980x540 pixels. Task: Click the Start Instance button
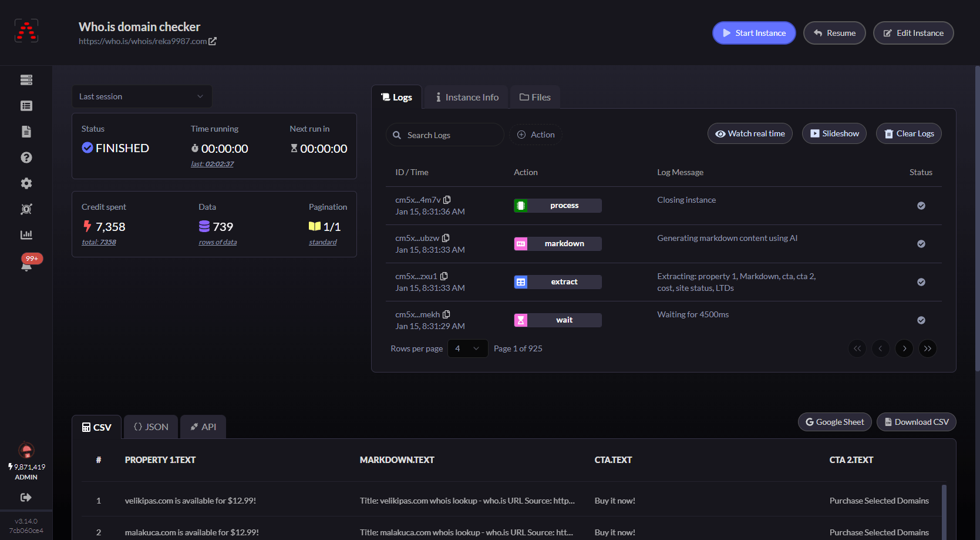click(x=754, y=33)
